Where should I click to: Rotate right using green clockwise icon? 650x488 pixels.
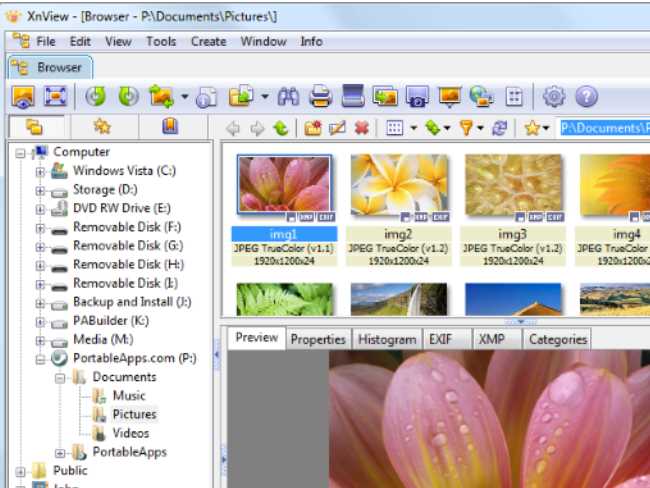pos(129,97)
